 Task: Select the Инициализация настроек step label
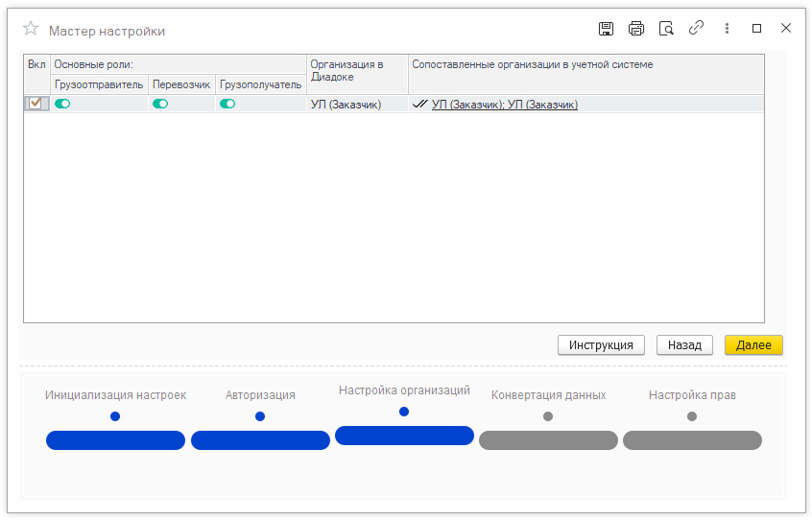coord(115,395)
